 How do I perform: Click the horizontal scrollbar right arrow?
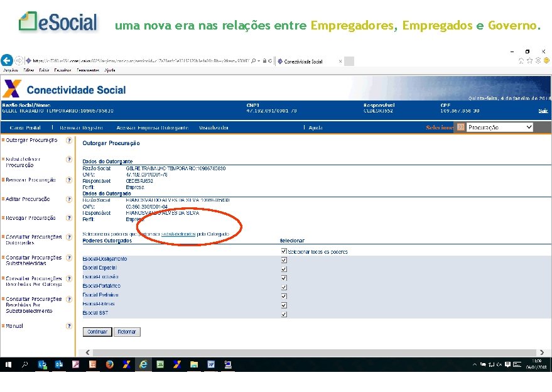click(x=542, y=352)
